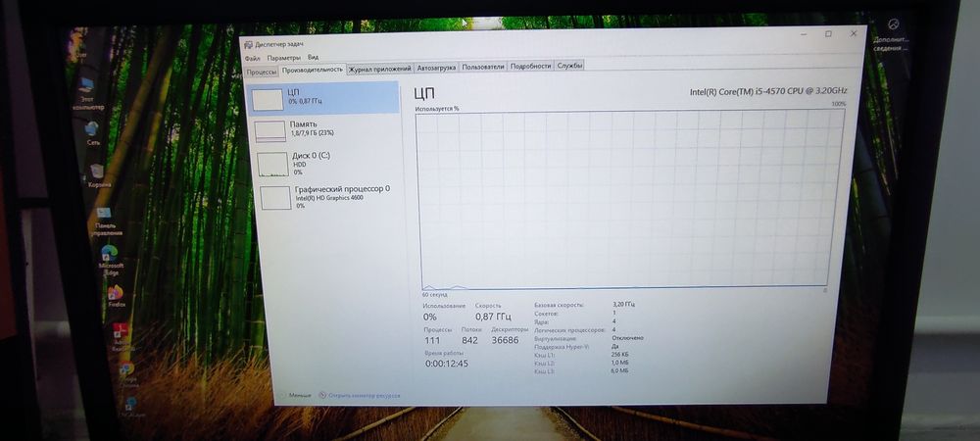Screen dimensions: 980x441
Task: Click the Используется % graph label
Action: (437, 109)
